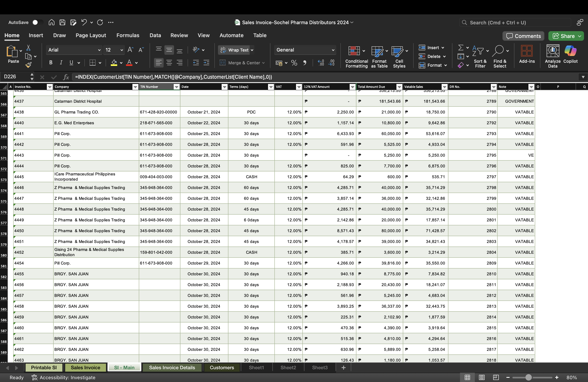
Task: Open Invoice No. column filter dropdown
Action: [50, 87]
